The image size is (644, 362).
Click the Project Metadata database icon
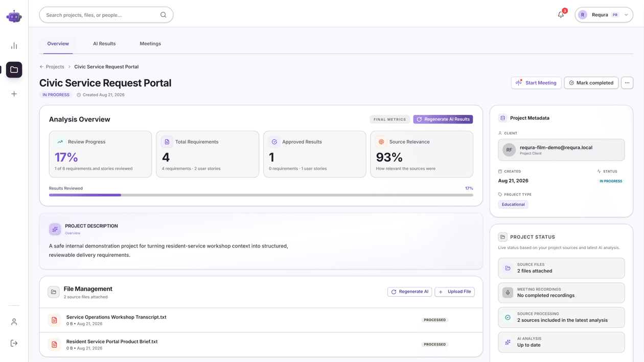(x=503, y=118)
